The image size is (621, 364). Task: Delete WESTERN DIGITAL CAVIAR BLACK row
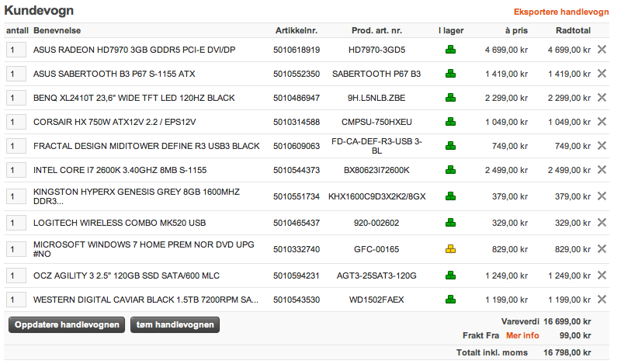coord(602,300)
